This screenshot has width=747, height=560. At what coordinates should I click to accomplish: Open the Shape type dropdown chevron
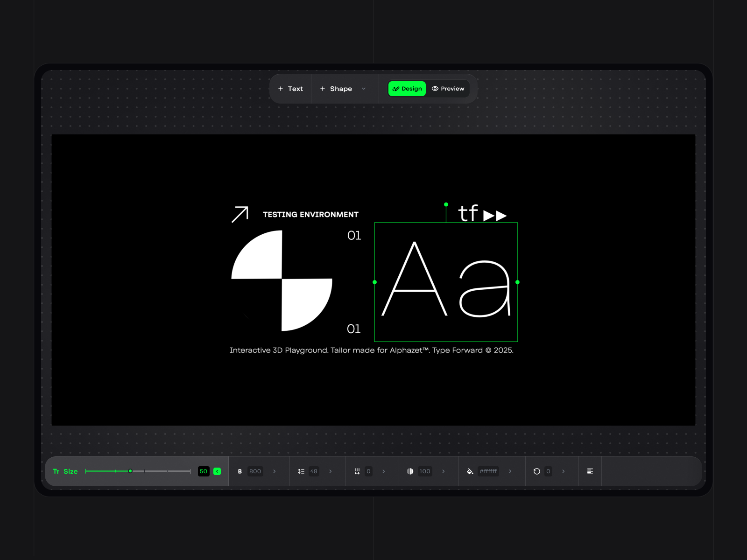point(364,89)
